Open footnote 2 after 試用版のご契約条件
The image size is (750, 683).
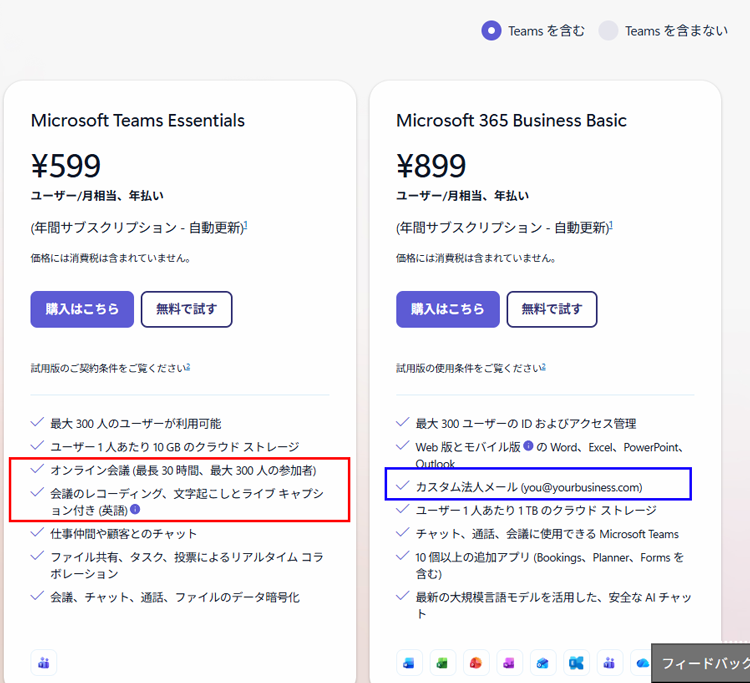click(188, 366)
